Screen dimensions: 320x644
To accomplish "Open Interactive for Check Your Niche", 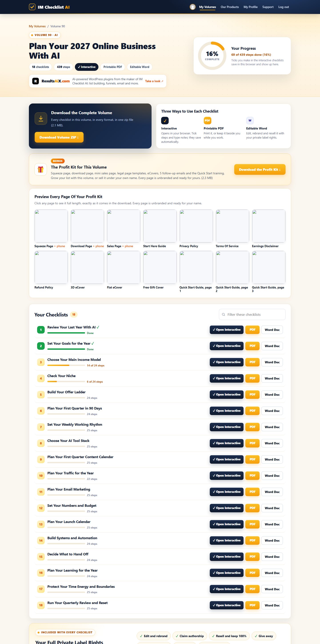I will pyautogui.click(x=226, y=378).
